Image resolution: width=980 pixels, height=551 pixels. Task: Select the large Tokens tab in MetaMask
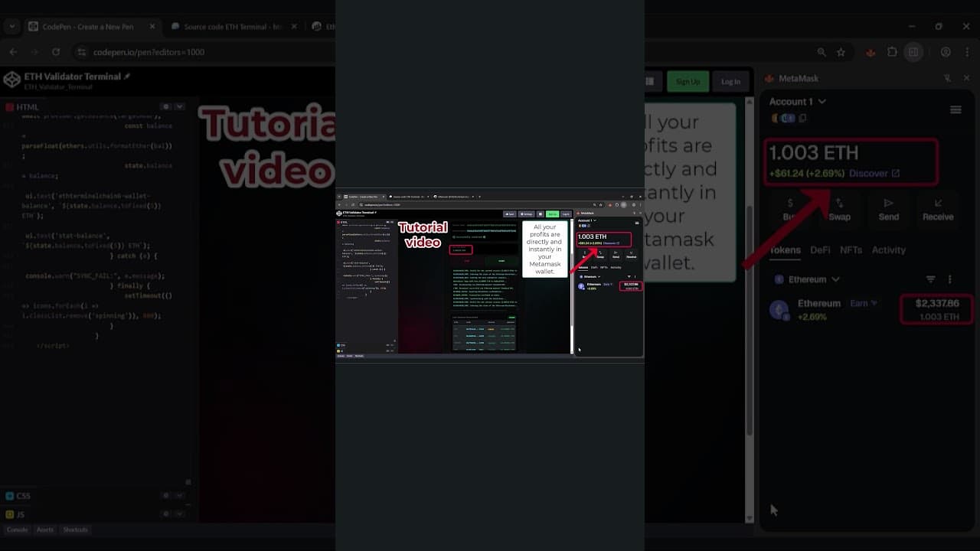tap(784, 249)
